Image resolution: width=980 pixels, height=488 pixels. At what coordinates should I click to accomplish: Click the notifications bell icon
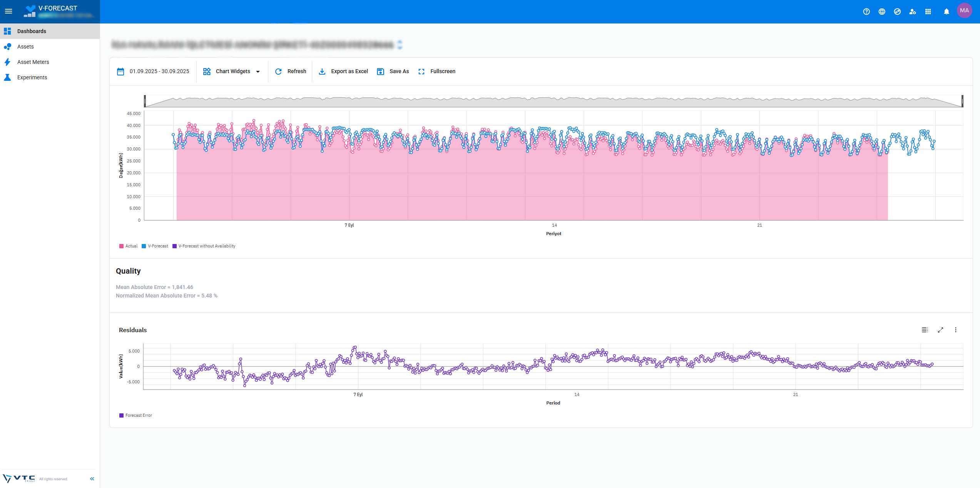click(x=947, y=12)
